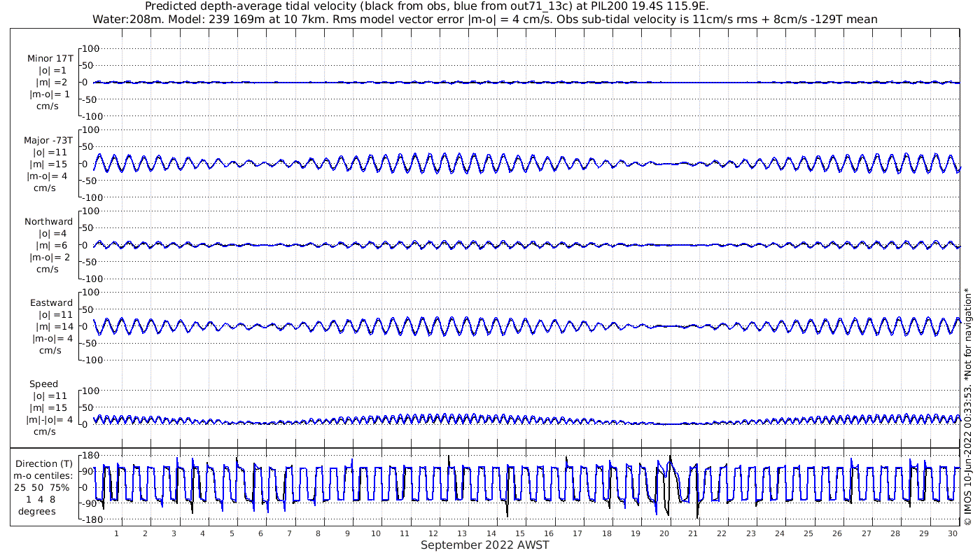
Task: Click day 12 tick label on date axis
Action: coord(433,533)
